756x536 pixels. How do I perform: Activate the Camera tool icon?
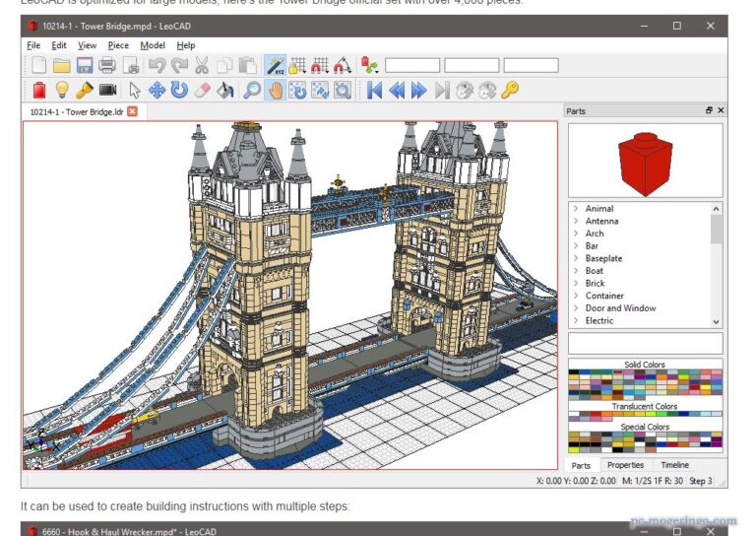coord(107,90)
